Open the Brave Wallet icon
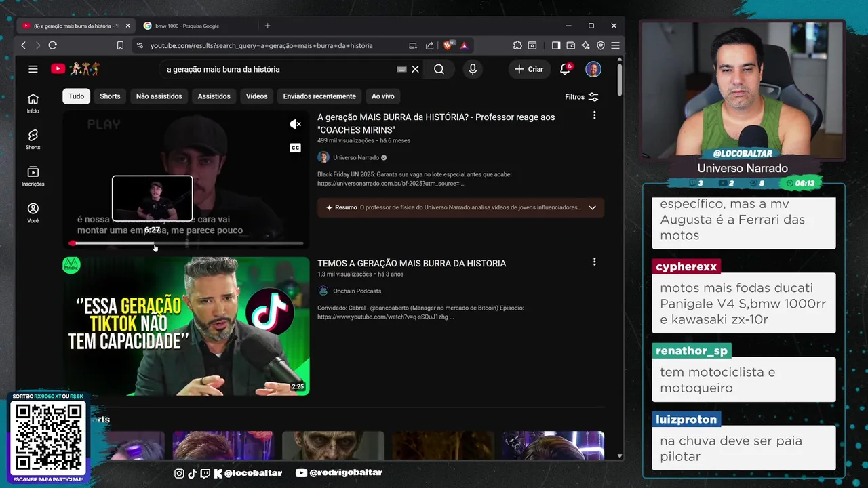 [x=570, y=45]
